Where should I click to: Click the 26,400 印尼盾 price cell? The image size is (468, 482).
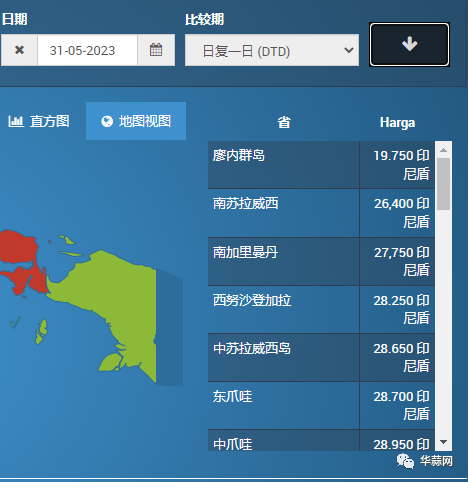tap(397, 213)
